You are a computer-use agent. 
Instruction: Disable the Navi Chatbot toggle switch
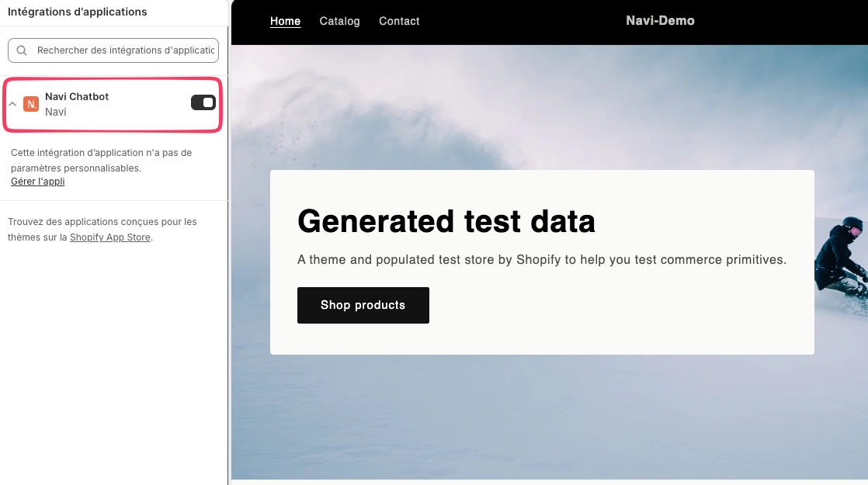click(x=203, y=102)
